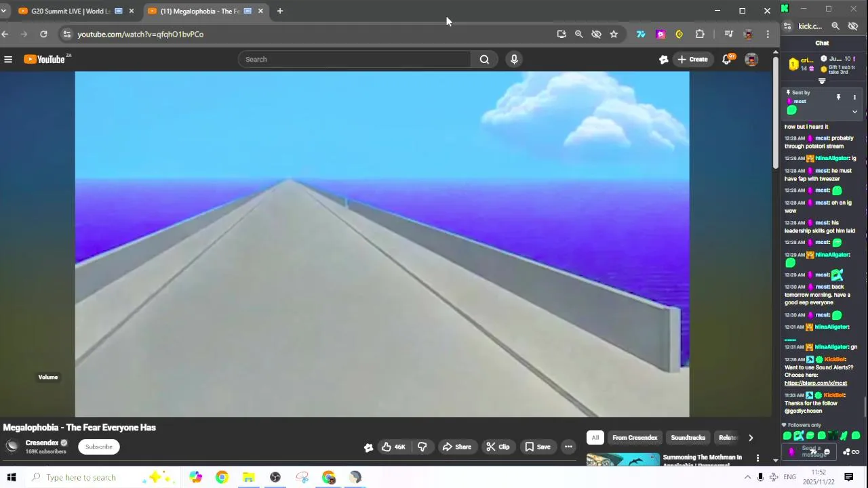
Task: Open Crescendex channel avatar
Action: (x=12, y=446)
